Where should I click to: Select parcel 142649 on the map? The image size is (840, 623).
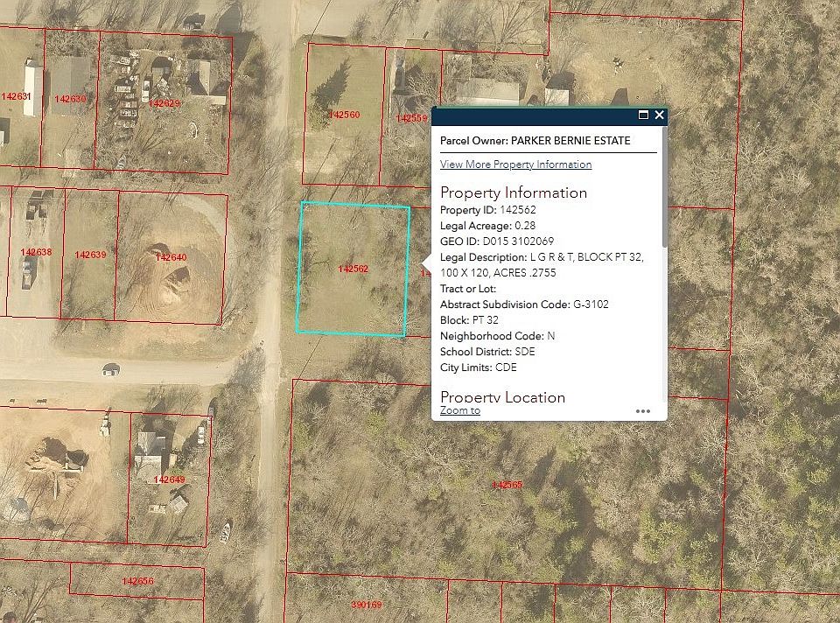coord(169,479)
